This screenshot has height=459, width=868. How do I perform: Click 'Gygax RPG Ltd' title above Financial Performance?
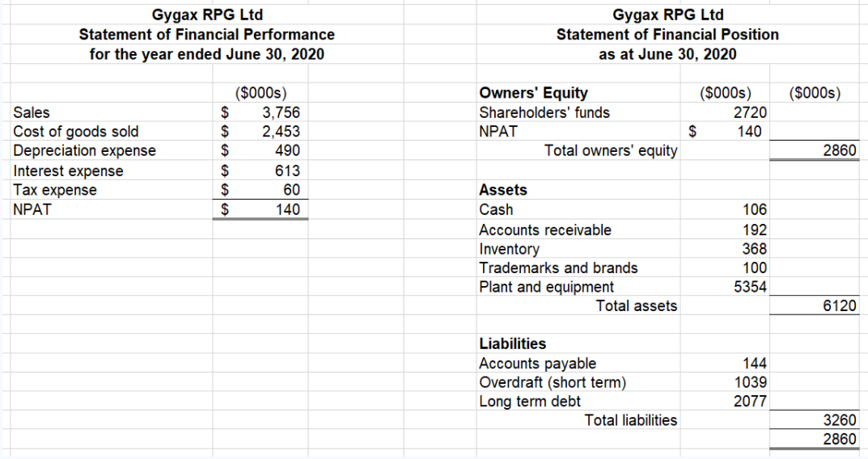(207, 15)
